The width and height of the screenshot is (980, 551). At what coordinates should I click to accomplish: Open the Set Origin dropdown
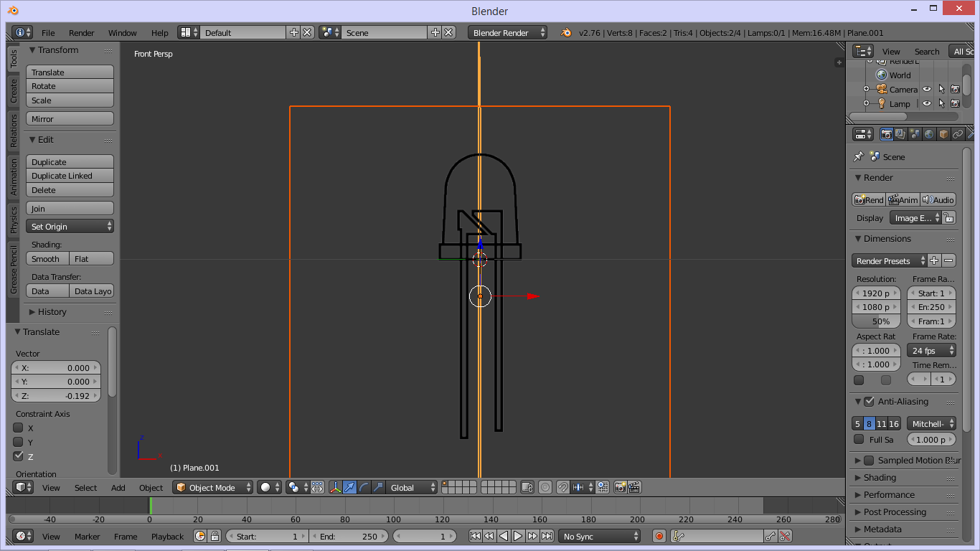coord(70,226)
